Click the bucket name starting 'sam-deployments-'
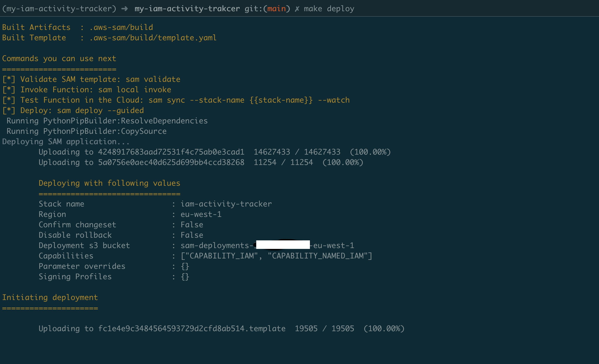599x364 pixels. click(267, 246)
